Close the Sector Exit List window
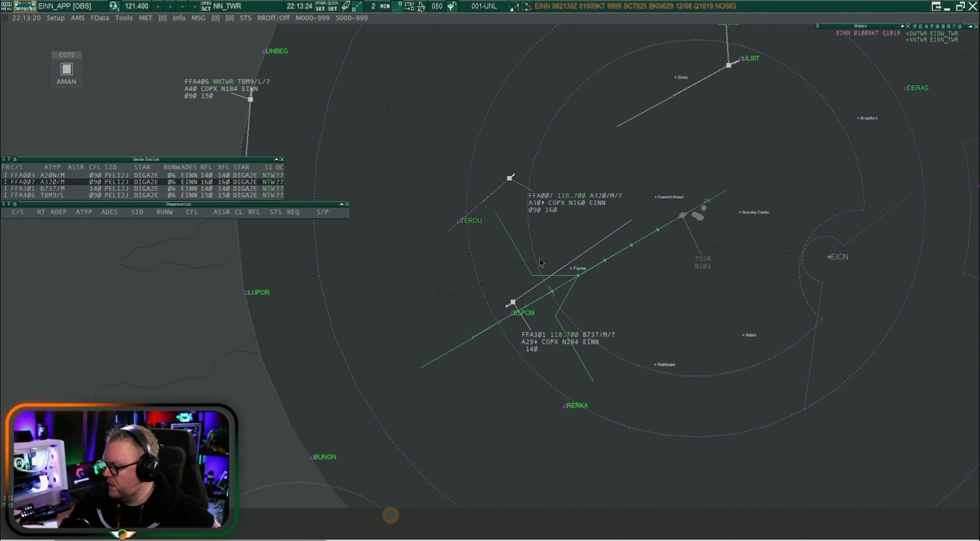The width and height of the screenshot is (980, 541). click(x=282, y=159)
